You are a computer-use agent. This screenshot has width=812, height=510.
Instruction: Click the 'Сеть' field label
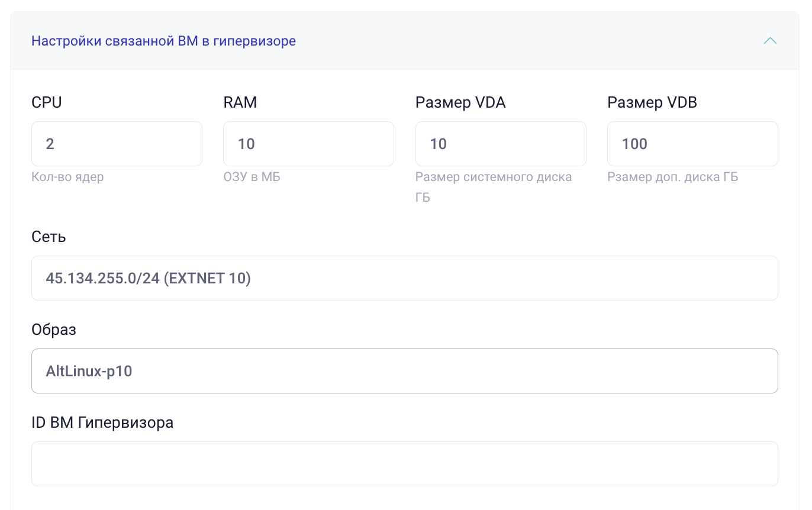tap(49, 236)
